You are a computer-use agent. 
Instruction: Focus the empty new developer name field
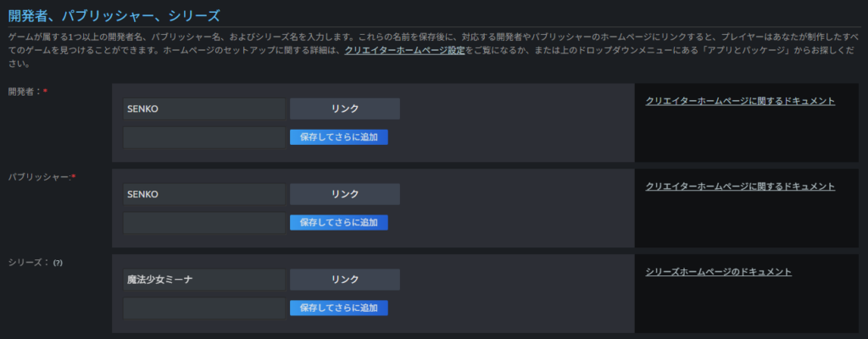204,136
